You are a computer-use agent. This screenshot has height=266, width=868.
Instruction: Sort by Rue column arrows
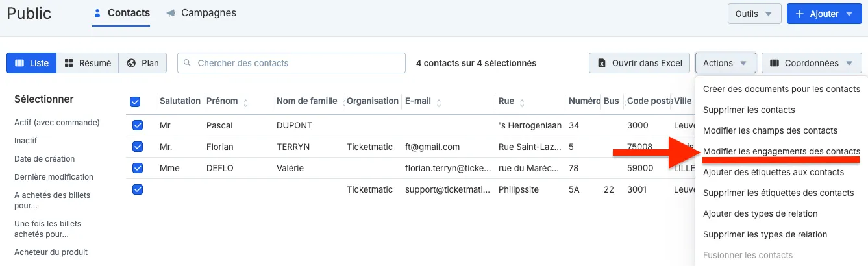coord(522,101)
